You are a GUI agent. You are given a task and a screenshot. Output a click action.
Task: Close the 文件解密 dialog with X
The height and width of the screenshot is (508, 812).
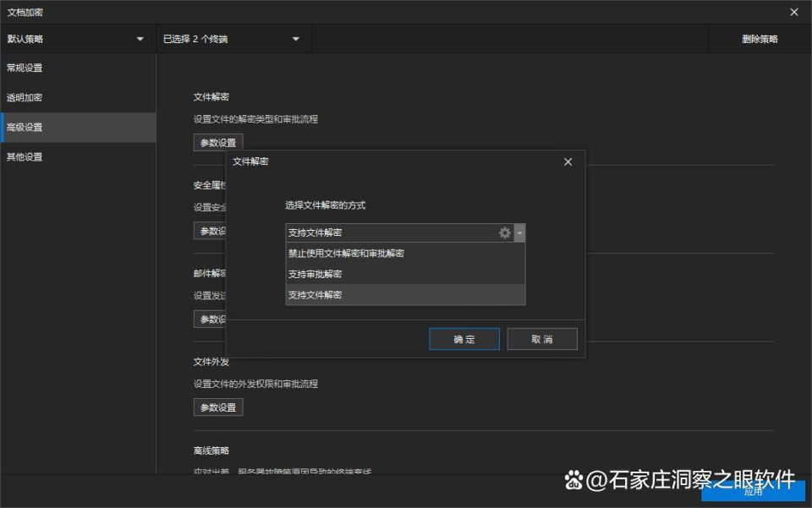click(x=568, y=162)
